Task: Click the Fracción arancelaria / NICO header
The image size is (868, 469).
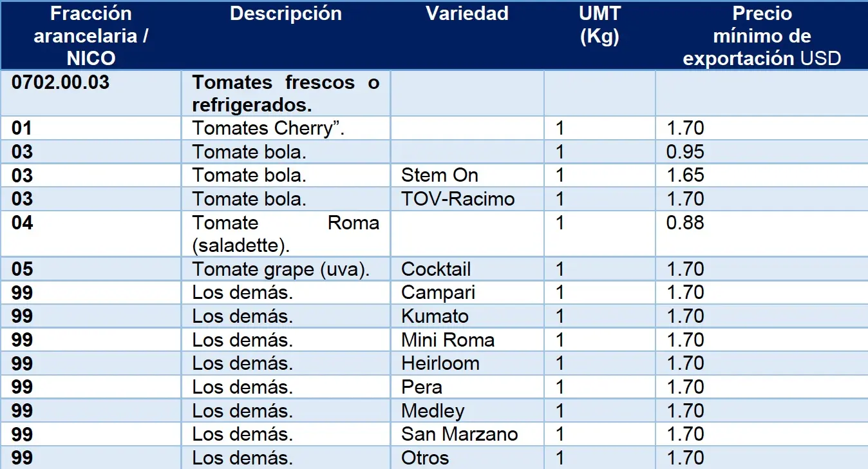Action: point(91,35)
